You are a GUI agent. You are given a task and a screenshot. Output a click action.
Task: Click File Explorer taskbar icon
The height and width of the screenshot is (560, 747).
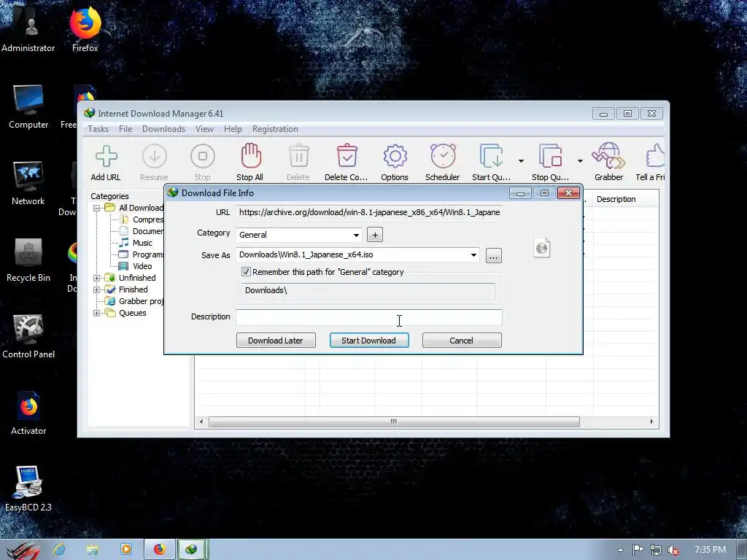93,550
